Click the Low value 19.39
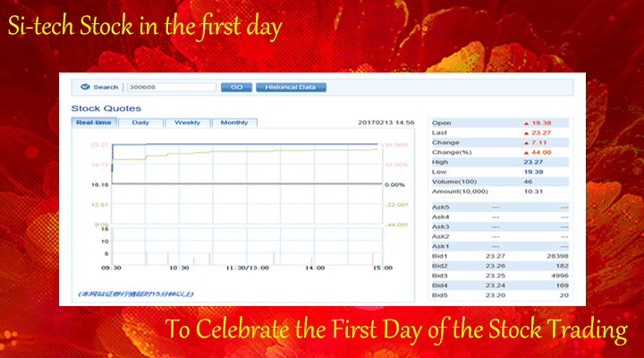This screenshot has width=644, height=358. [533, 172]
